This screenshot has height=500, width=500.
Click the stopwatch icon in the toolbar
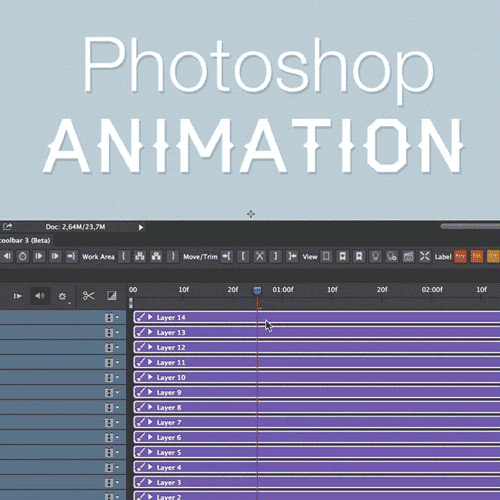click(22, 256)
